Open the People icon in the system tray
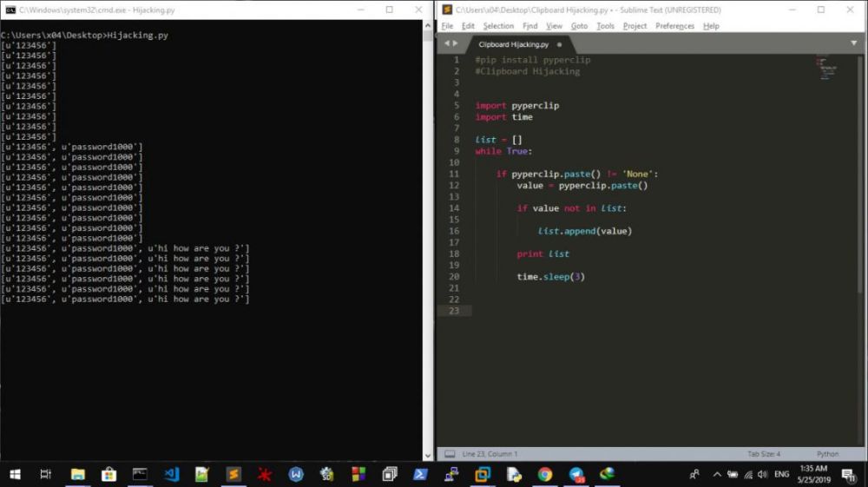Viewport: 868px width, 487px height. 694,474
